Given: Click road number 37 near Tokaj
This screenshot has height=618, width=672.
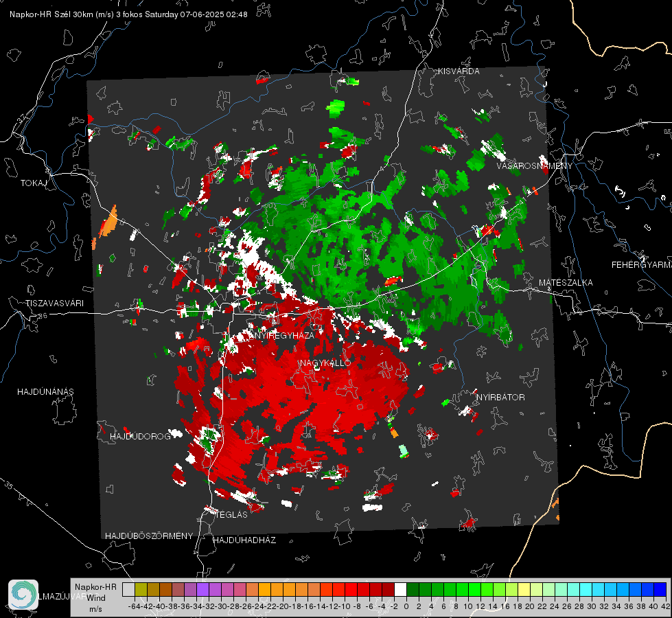Looking at the screenshot, I should (x=22, y=118).
